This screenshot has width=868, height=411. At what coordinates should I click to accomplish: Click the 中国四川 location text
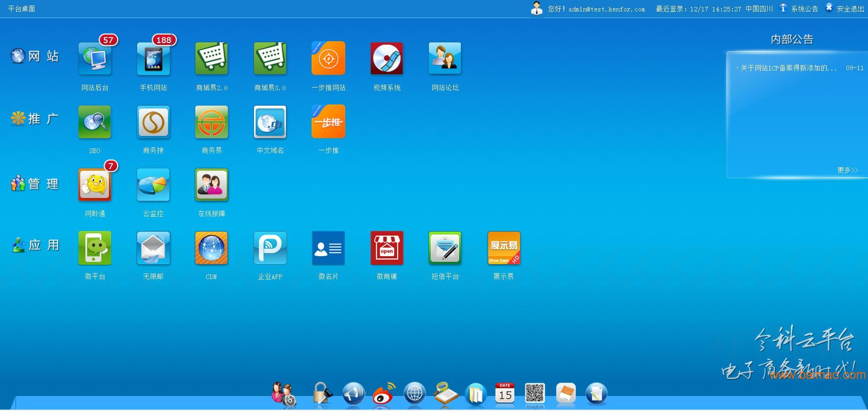[759, 9]
